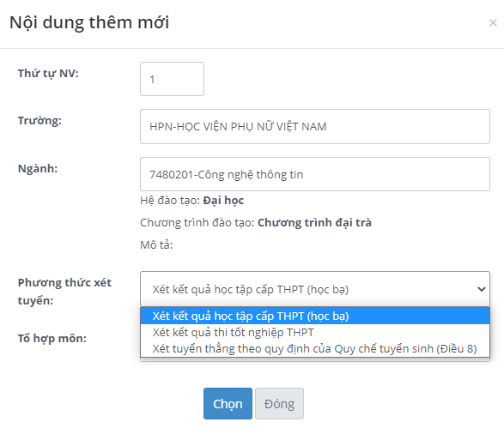Click the Tổ hợp môn label

coord(52,339)
